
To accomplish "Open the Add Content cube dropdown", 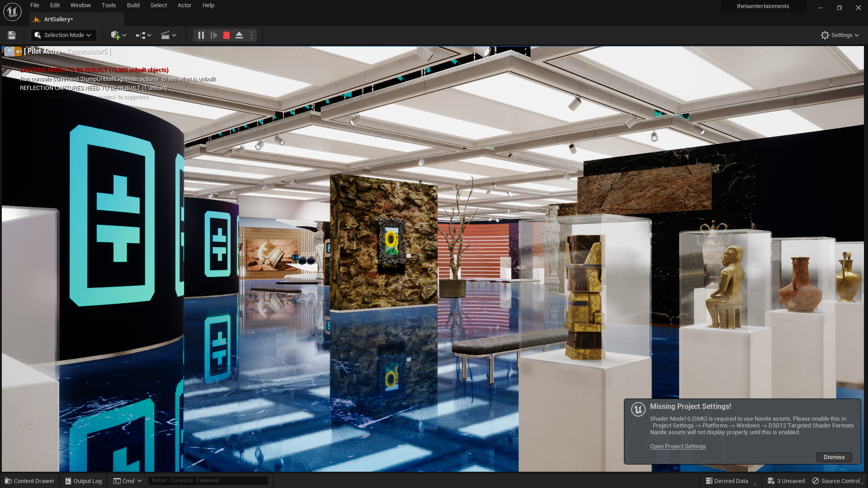I will click(118, 35).
